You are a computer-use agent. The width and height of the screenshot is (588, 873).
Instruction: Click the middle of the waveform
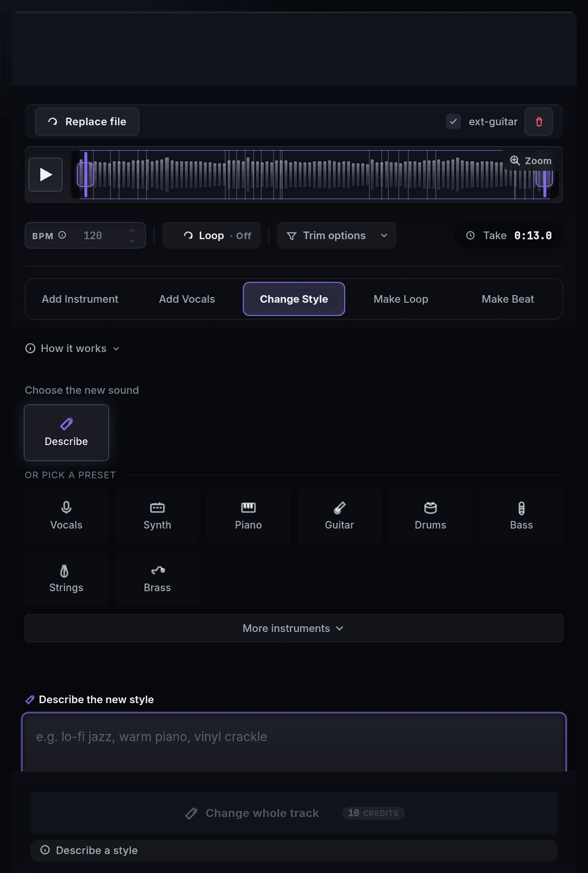click(315, 175)
